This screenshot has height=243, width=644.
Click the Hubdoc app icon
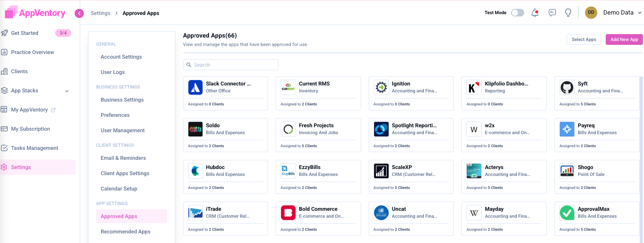tap(195, 171)
